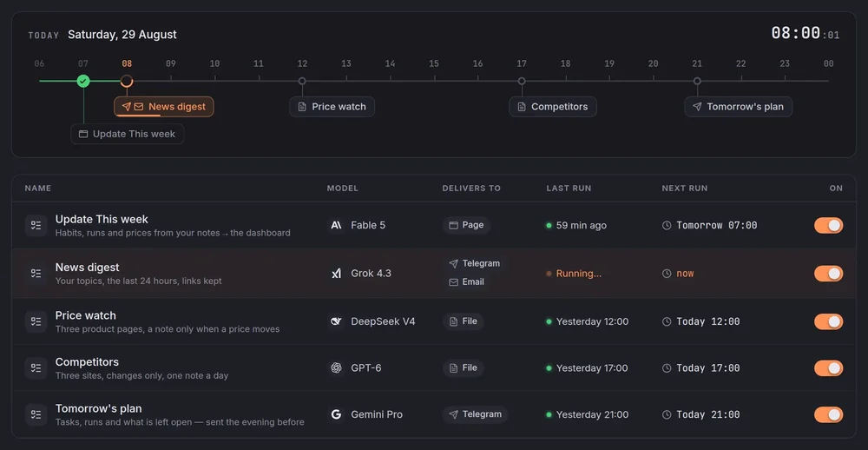Click the 'Running...' status text
Screen dimensions: 868x450
click(578, 274)
